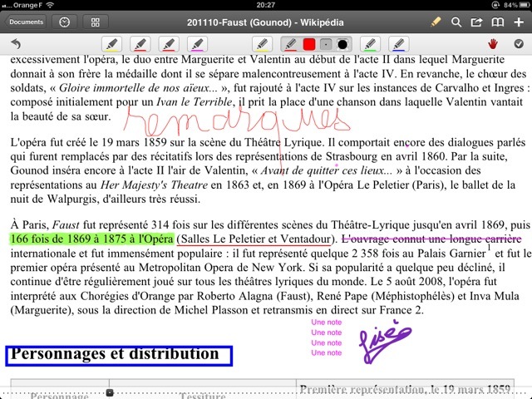The image size is (532, 399).
Task: Confirm annotations with checkmark button
Action: [x=519, y=43]
